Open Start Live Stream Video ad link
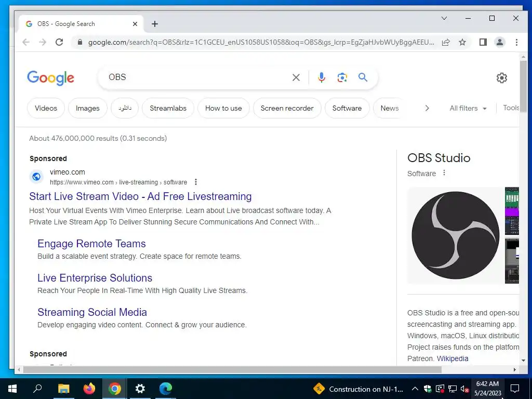Screen dimensions: 532x399 click(140, 196)
